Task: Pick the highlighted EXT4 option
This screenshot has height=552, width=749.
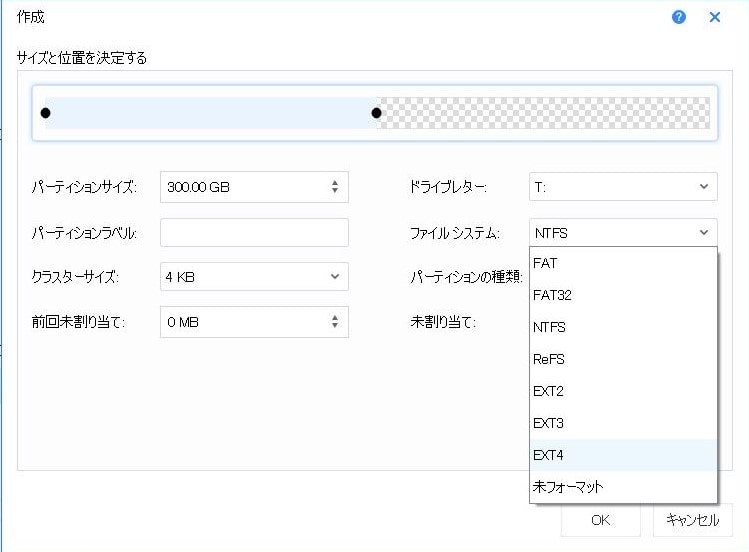Action: (x=623, y=455)
